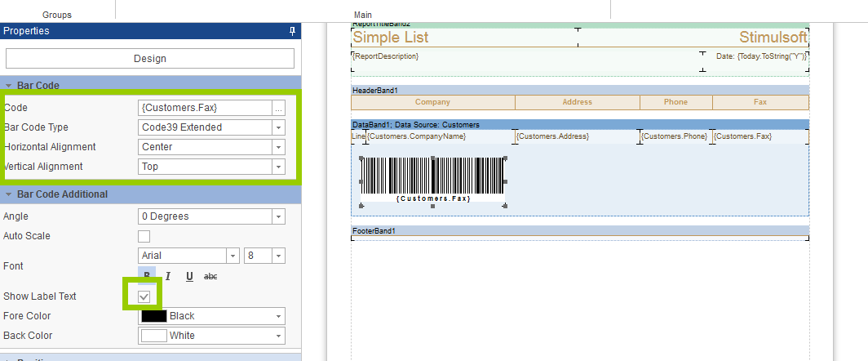
Task: Select the Fax header cell
Action: point(760,102)
